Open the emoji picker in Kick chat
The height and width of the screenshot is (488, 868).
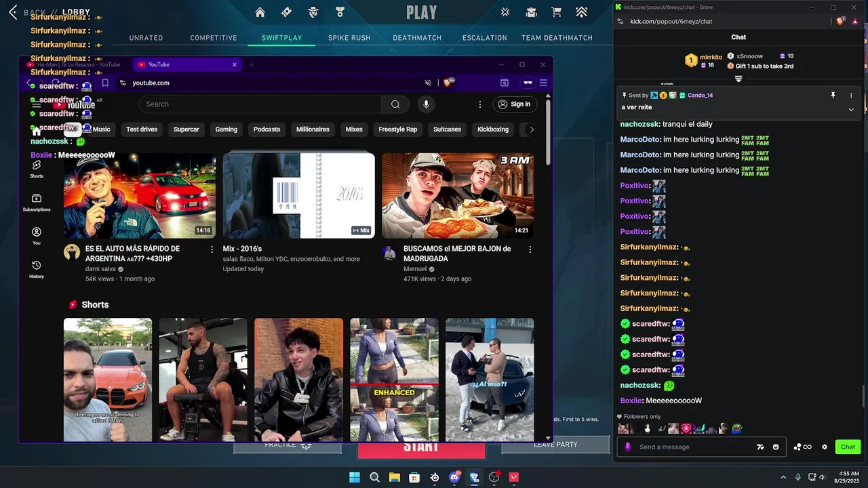click(776, 447)
